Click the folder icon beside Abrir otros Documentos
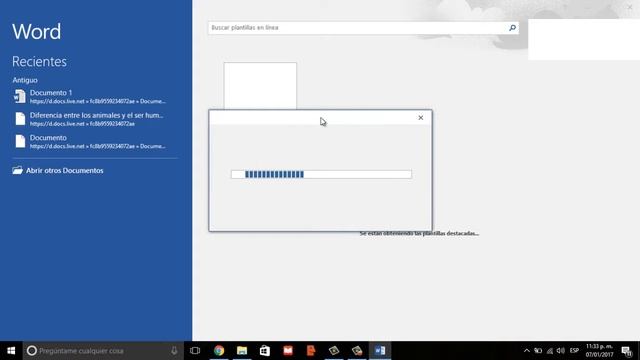The height and width of the screenshot is (360, 640). coord(18,170)
